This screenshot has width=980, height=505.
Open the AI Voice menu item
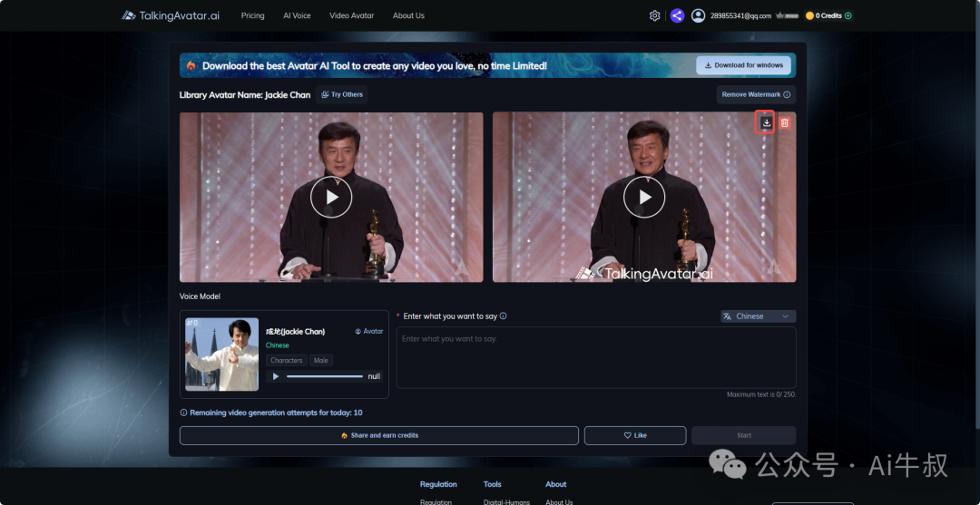pos(297,15)
